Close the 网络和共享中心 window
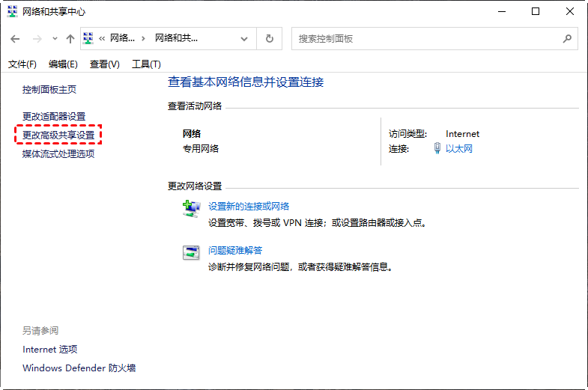This screenshot has width=588, height=390. 569,12
